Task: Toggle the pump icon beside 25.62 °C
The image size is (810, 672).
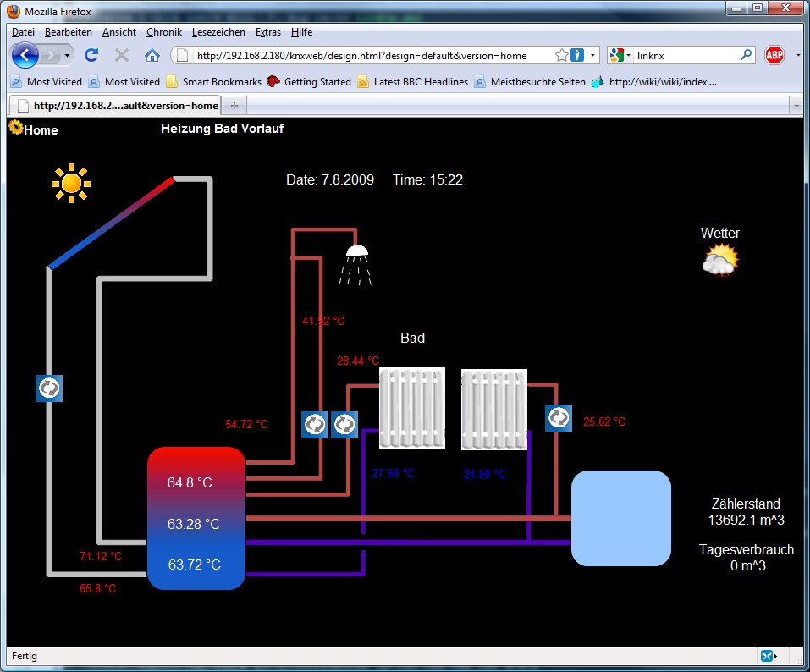Action: [x=559, y=418]
